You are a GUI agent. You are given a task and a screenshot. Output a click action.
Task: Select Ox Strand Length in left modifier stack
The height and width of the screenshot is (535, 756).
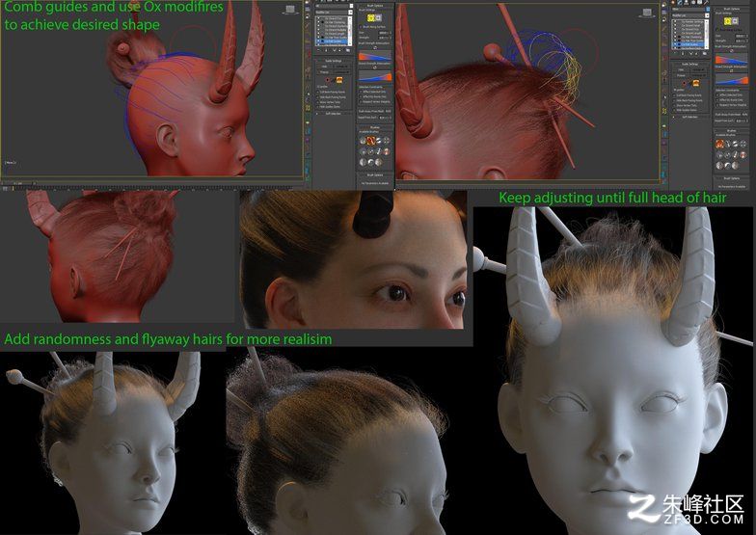tap(334, 33)
